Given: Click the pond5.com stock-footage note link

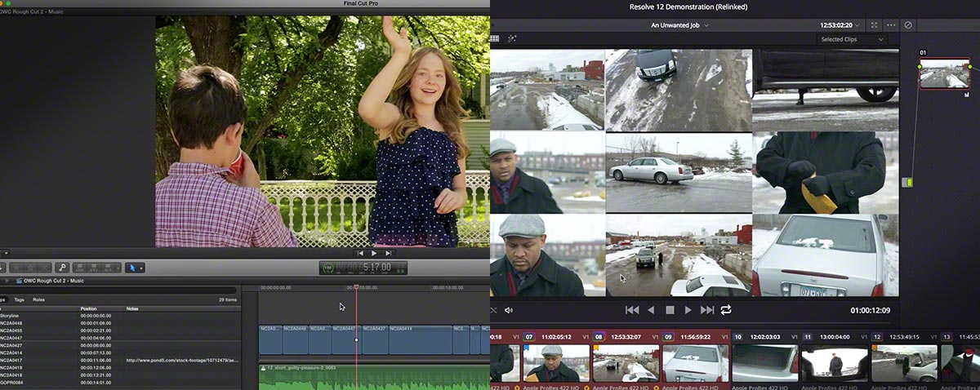Looking at the screenshot, I should [x=182, y=360].
